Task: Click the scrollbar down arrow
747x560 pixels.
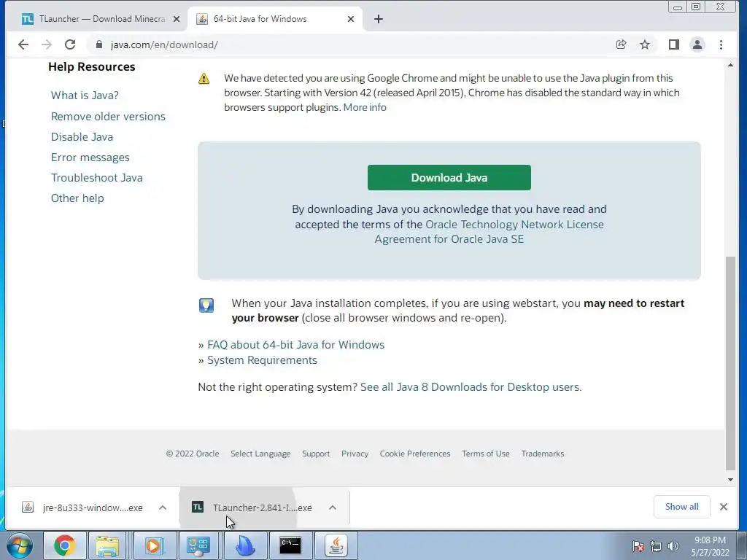Action: pos(730,480)
